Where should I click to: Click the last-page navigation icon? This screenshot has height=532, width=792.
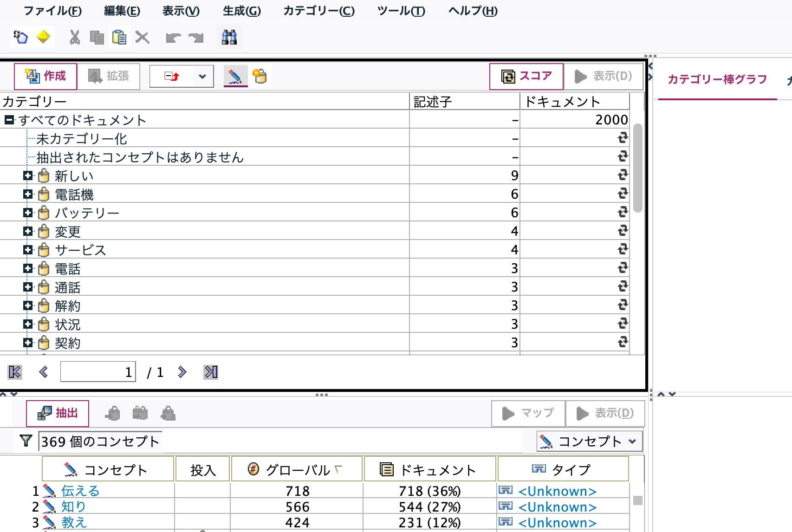point(210,371)
